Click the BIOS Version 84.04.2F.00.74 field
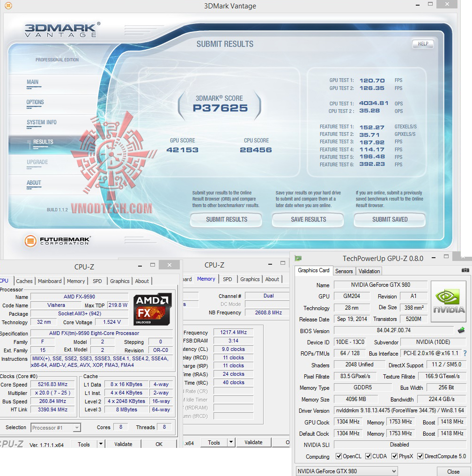This screenshot has width=472, height=476. 394,330
